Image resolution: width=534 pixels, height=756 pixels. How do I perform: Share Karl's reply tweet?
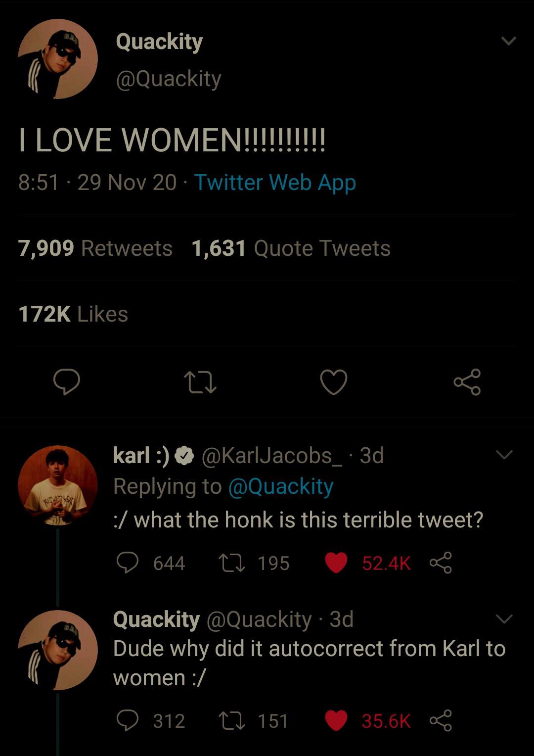tap(441, 563)
